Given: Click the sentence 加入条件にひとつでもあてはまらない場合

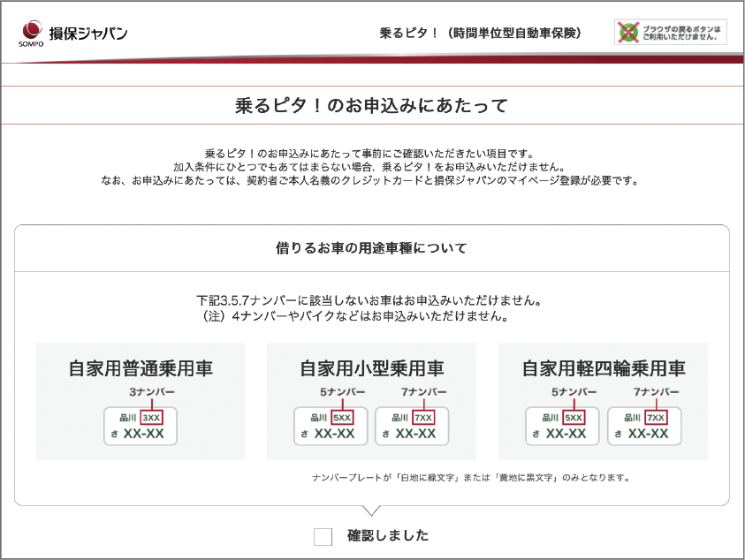Looking at the screenshot, I should point(370,167).
